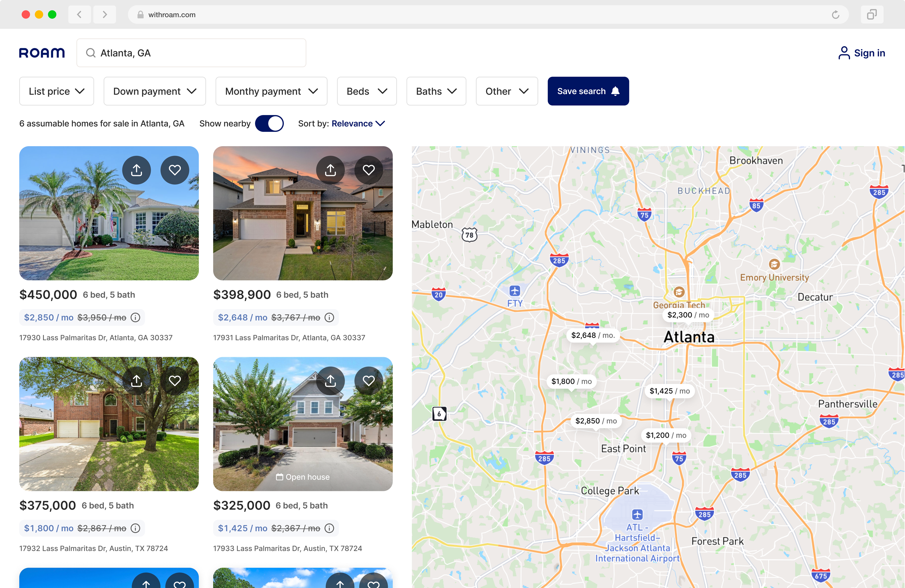
Task: Open the Beds filter menu
Action: tap(367, 91)
